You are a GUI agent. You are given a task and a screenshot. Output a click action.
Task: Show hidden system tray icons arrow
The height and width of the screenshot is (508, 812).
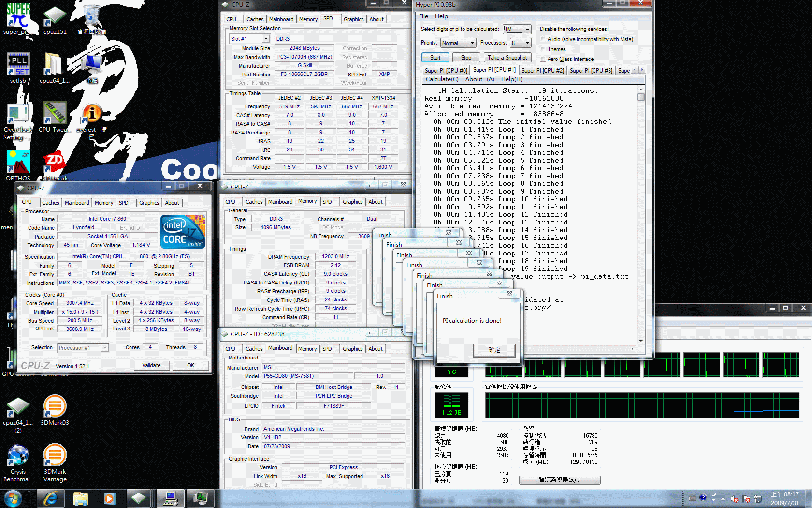723,499
